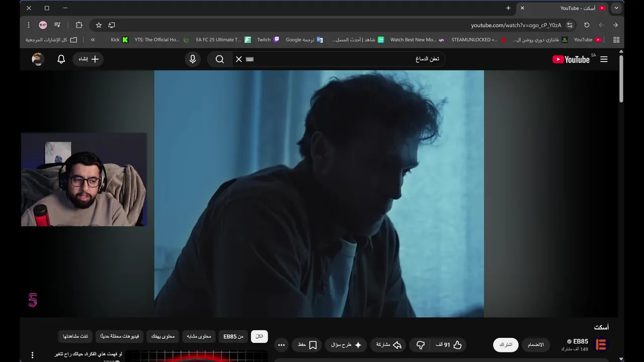
Task: Open recommended video لو فهمت هذي الفكرة
Action: click(x=88, y=354)
